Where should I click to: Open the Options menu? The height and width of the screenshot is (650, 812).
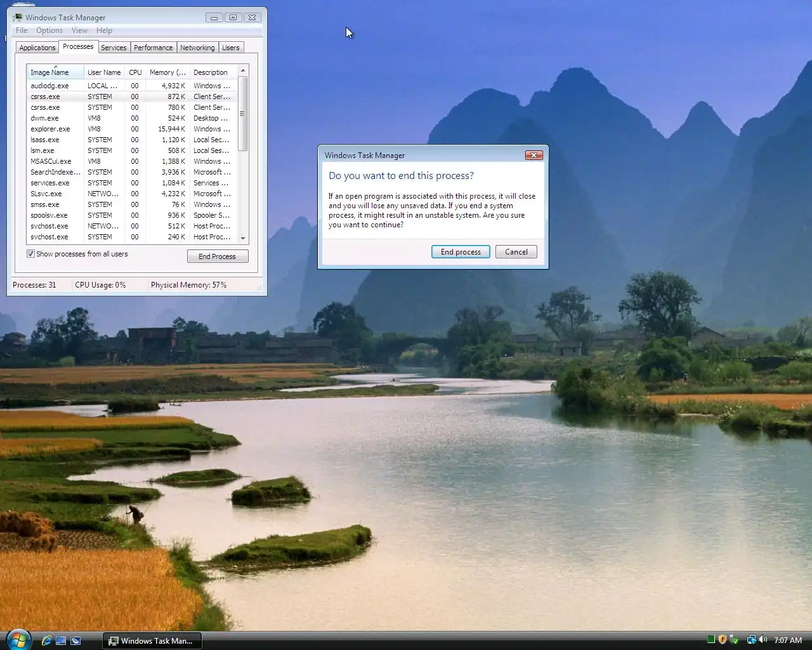point(49,30)
